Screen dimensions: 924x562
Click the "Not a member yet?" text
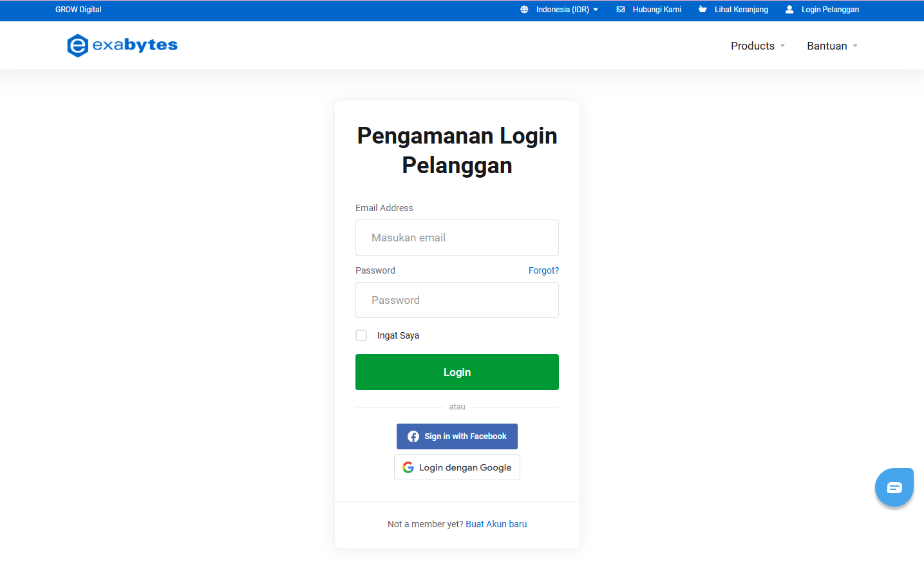426,524
